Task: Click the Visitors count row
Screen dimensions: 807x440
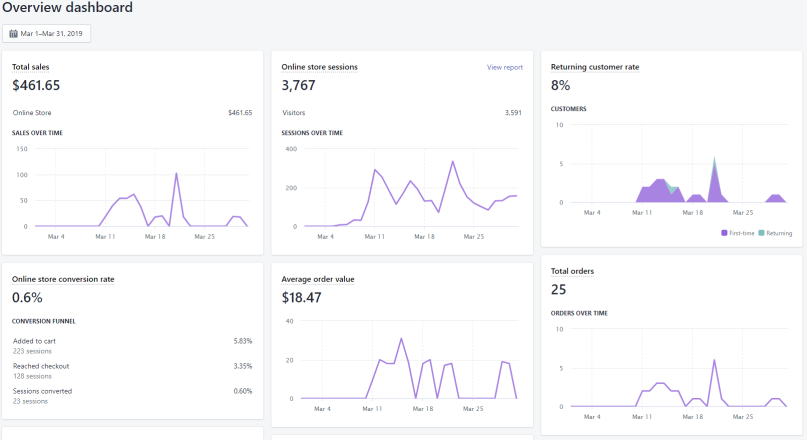Action: coord(401,113)
